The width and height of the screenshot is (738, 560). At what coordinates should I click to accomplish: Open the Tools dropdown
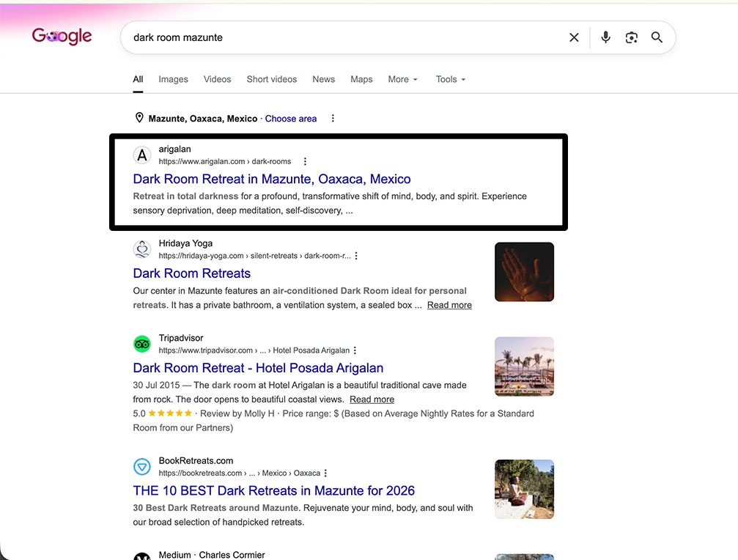tap(451, 80)
